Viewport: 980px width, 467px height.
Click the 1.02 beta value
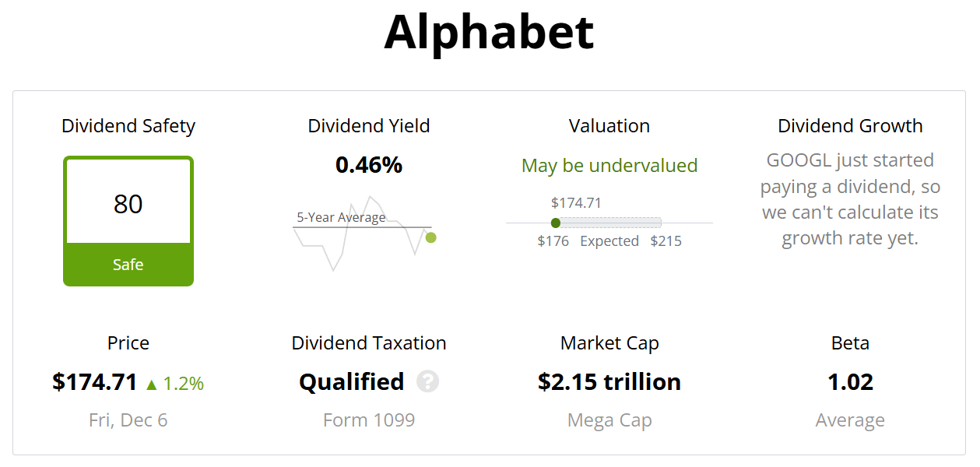850,382
